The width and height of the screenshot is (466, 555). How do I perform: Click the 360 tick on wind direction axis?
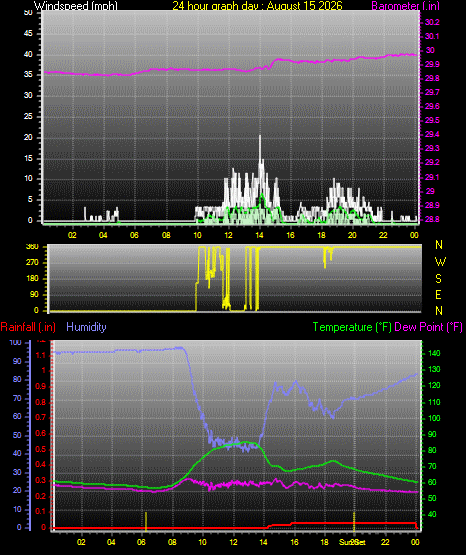(32, 247)
